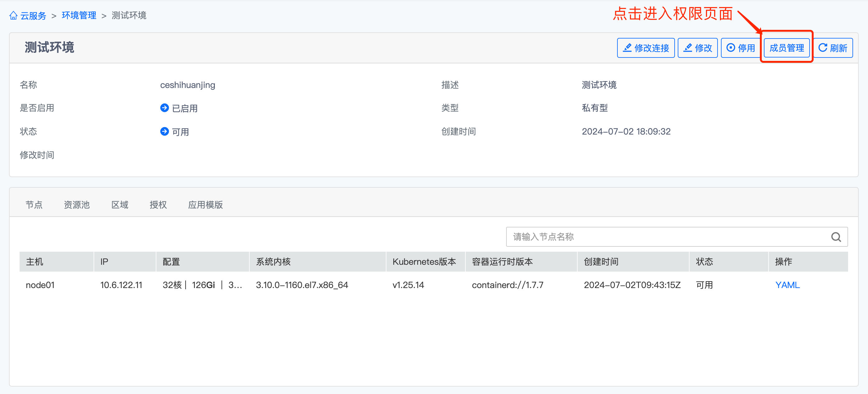Screen dimensions: 868x394
Task: Click the 停用 disable button
Action: click(x=740, y=48)
